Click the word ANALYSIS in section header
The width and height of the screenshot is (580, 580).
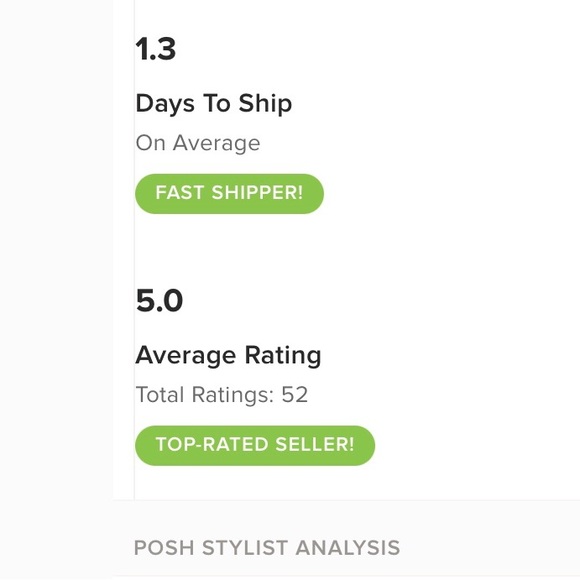pyautogui.click(x=348, y=548)
